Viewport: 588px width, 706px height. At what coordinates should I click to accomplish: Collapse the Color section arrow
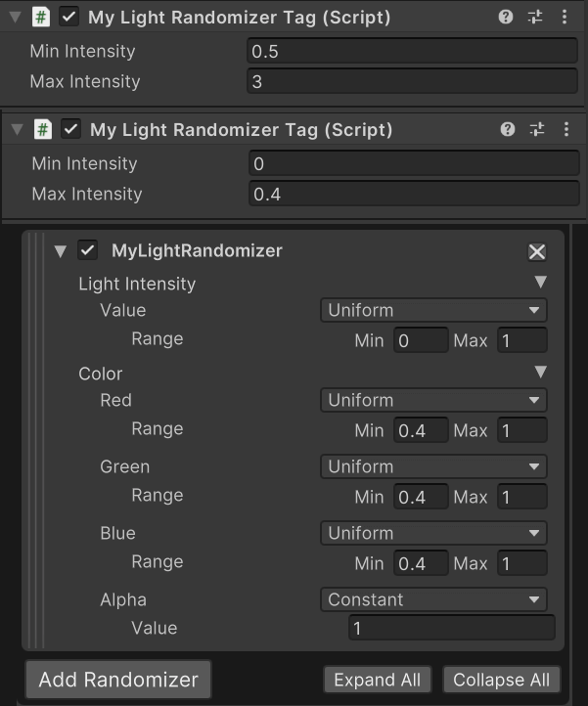pos(541,372)
